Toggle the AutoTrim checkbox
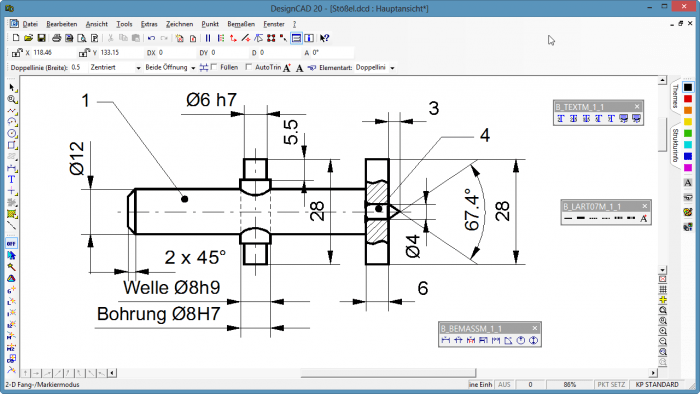The height and width of the screenshot is (394, 700). pos(249,67)
